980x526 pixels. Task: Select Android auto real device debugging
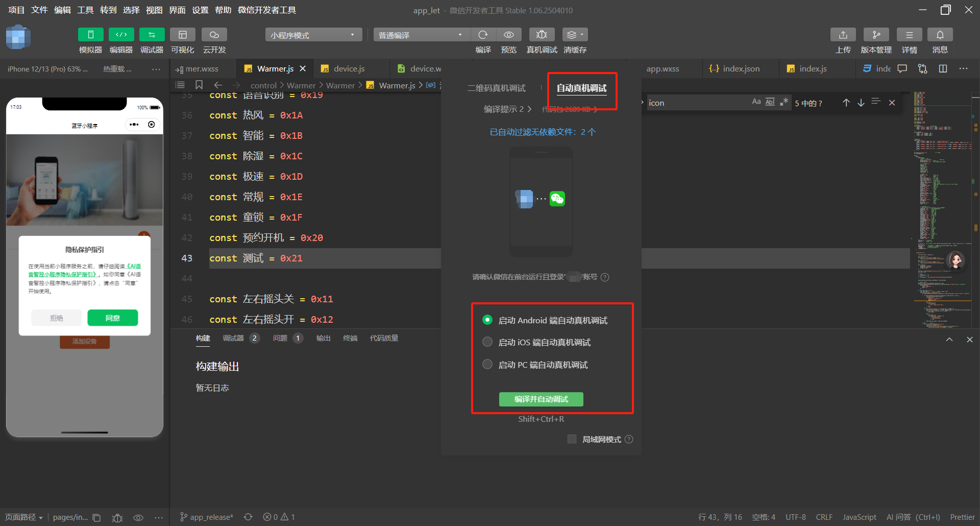[487, 320]
